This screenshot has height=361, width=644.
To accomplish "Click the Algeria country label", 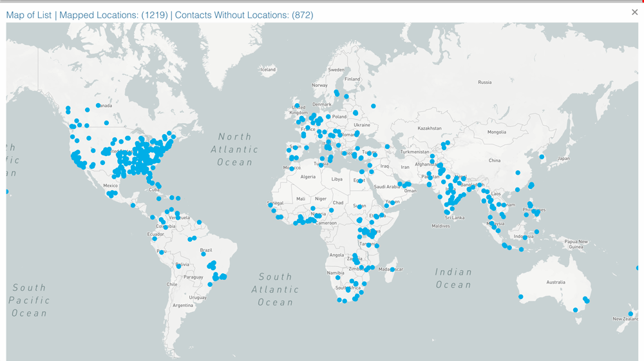I will coord(308,177).
